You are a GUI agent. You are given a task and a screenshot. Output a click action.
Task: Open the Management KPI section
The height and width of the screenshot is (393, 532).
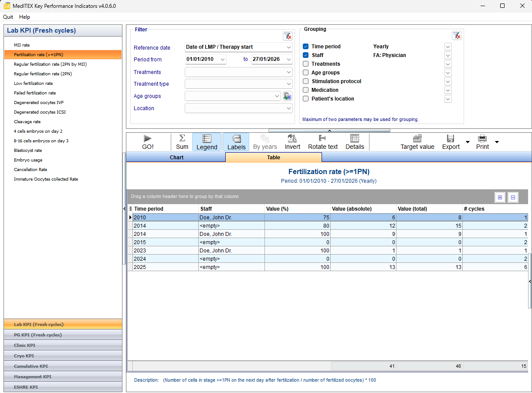63,376
